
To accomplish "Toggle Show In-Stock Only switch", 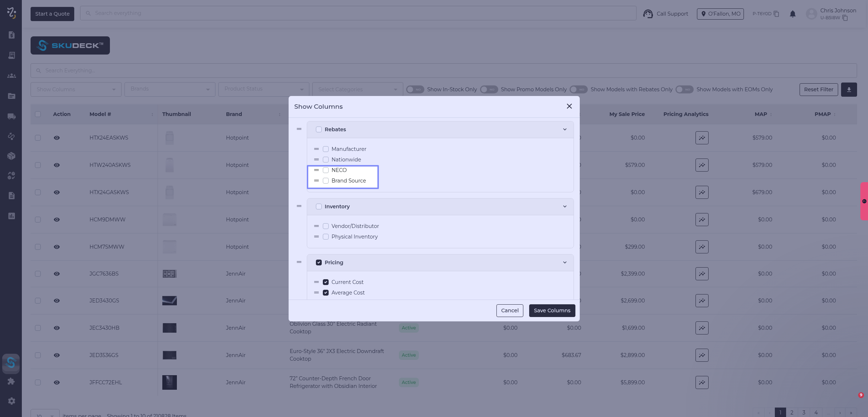I will [x=415, y=89].
